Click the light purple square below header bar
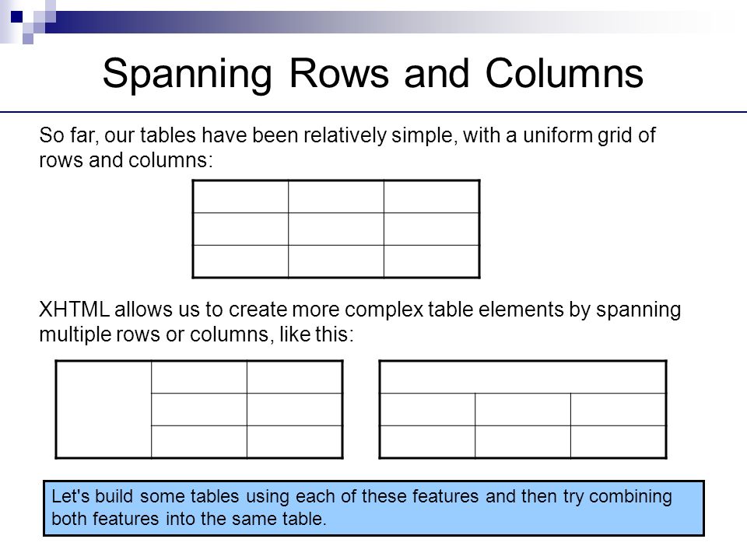 coord(28,39)
